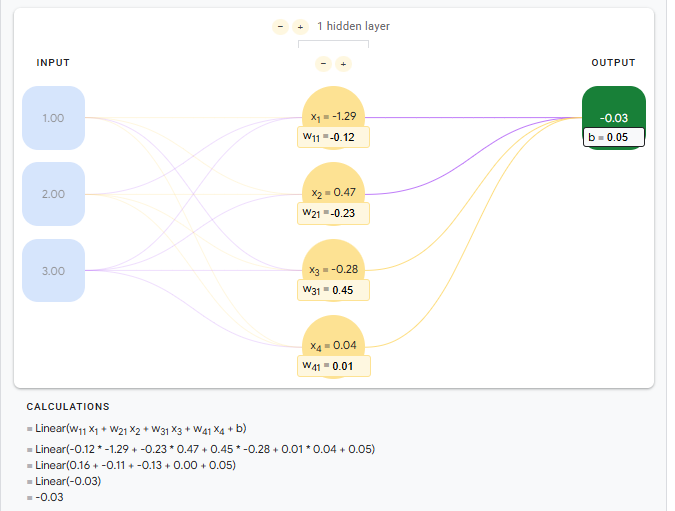The width and height of the screenshot is (675, 511).
Task: Remove a neuron from the hidden layer
Action: (323, 64)
